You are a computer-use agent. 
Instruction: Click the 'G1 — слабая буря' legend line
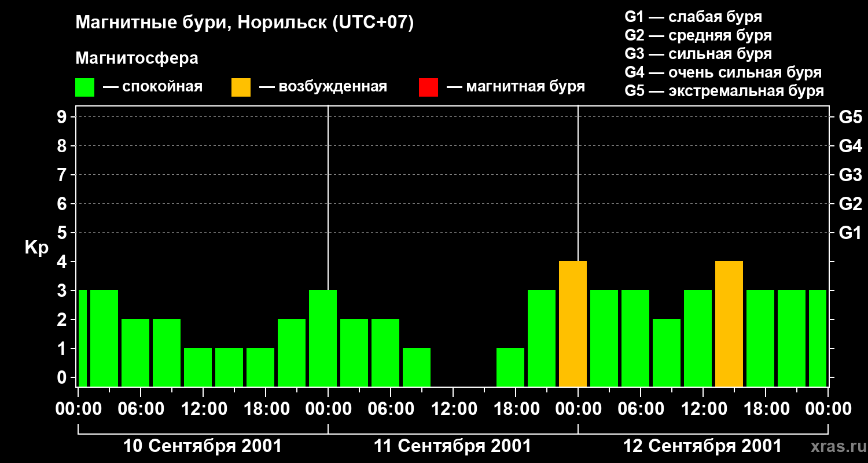point(693,17)
